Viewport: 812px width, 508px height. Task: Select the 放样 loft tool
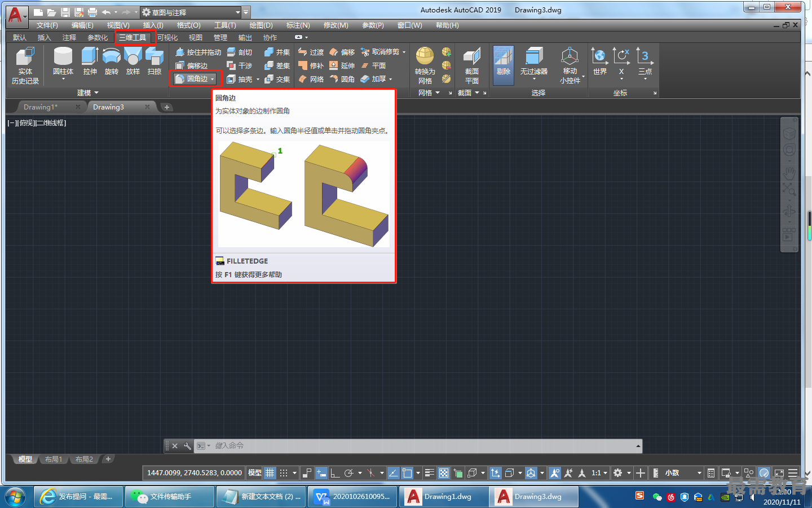133,61
